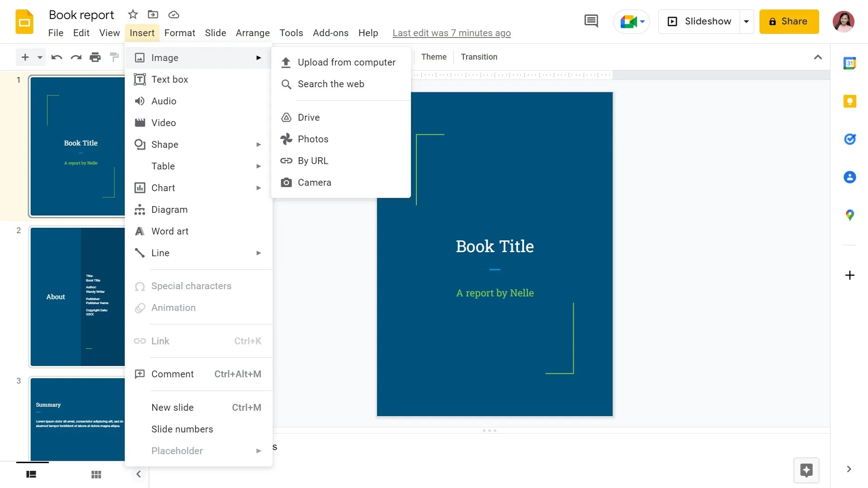The width and height of the screenshot is (868, 488).
Task: Click the undo arrow icon
Action: tap(57, 57)
